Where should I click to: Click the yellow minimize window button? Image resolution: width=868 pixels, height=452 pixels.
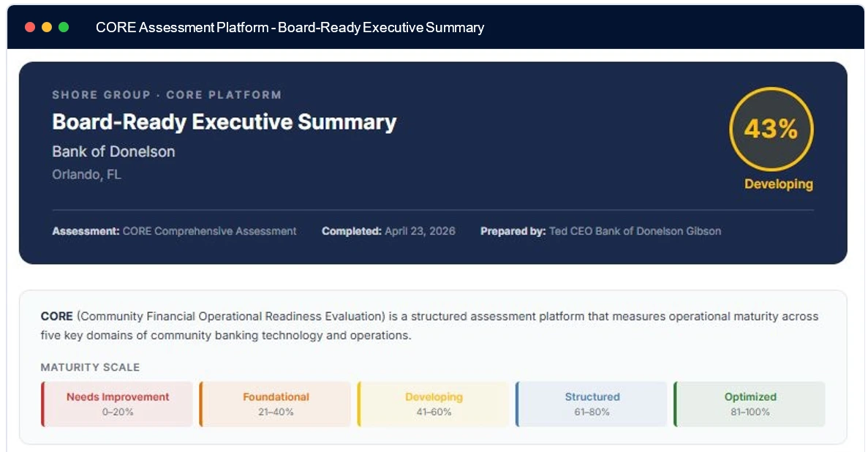click(x=47, y=27)
